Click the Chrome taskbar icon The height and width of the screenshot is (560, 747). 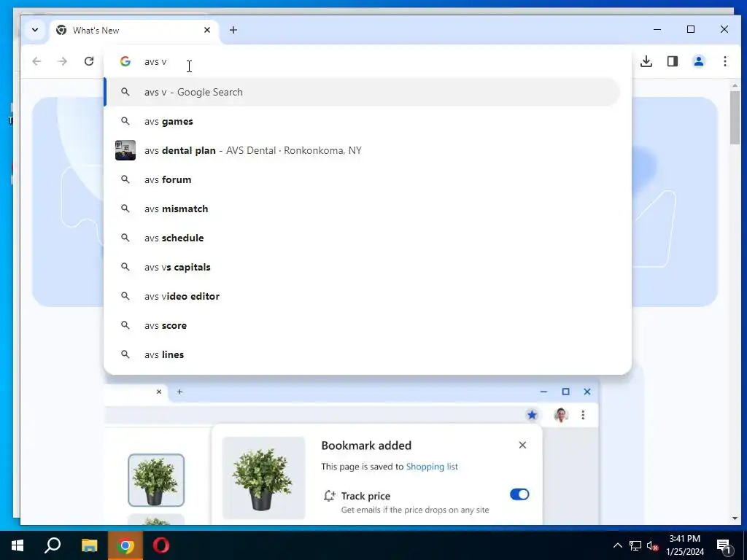[x=125, y=545]
